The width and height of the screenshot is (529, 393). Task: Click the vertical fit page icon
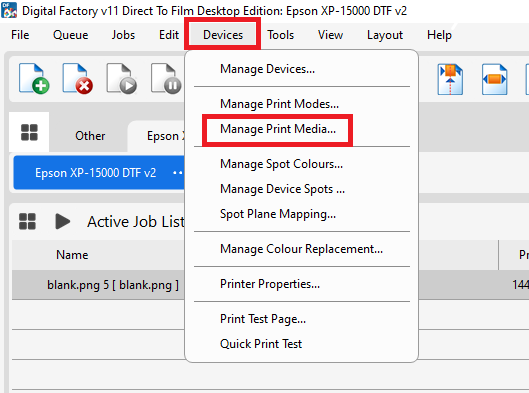450,79
